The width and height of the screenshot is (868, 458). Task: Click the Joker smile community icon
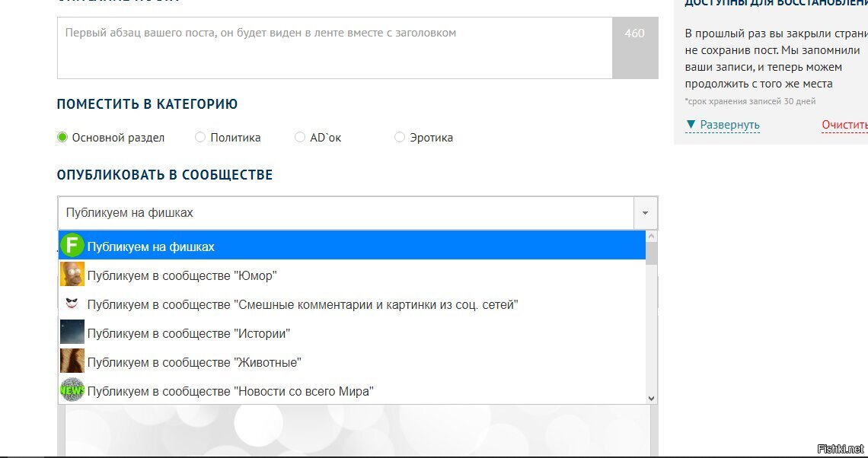click(x=72, y=304)
